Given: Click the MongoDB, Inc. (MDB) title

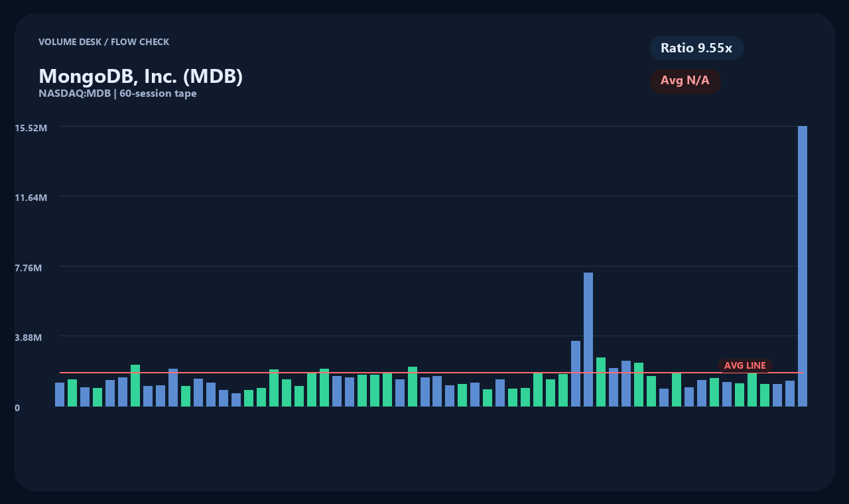Looking at the screenshot, I should click(141, 76).
